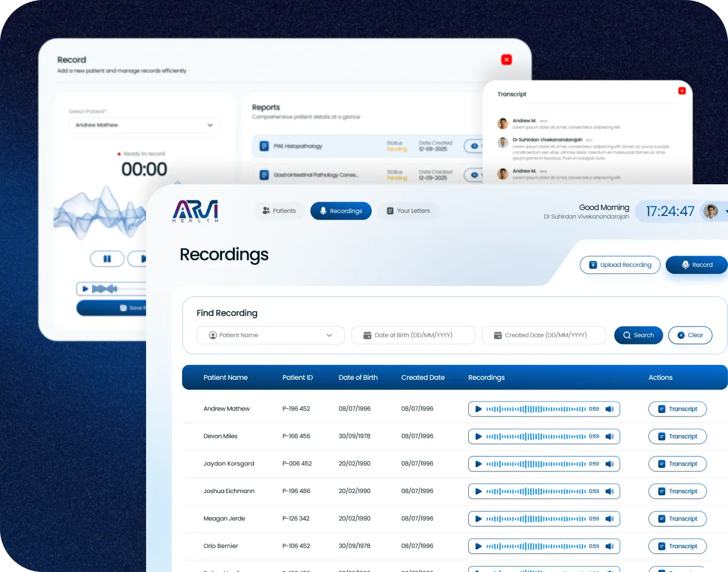
Task: Switch to the Recordings tab
Action: (341, 211)
